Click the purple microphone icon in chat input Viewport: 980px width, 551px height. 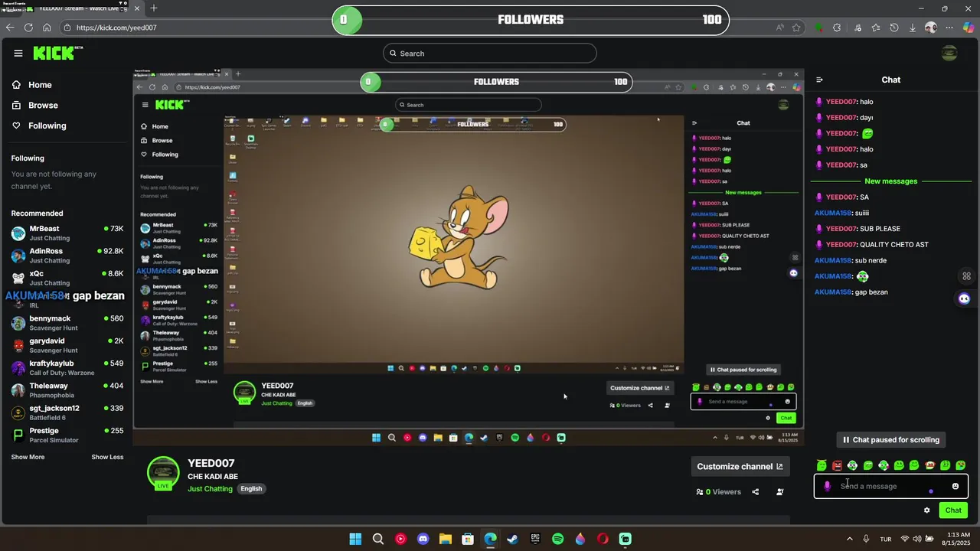tap(827, 486)
